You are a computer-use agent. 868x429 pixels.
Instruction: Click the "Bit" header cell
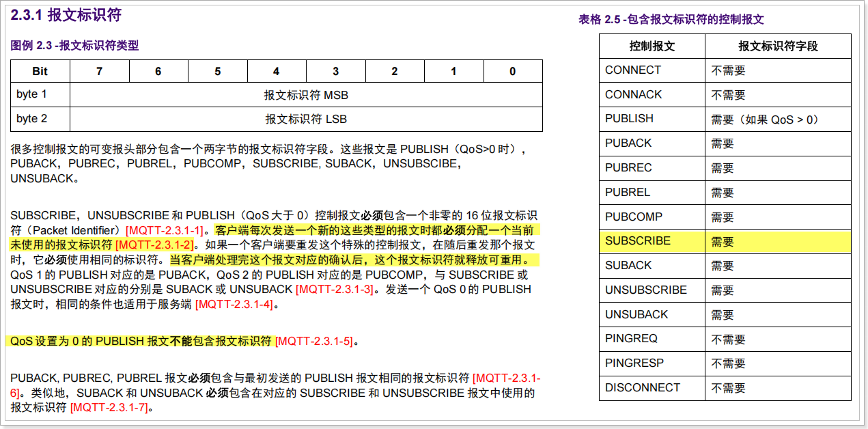[40, 71]
